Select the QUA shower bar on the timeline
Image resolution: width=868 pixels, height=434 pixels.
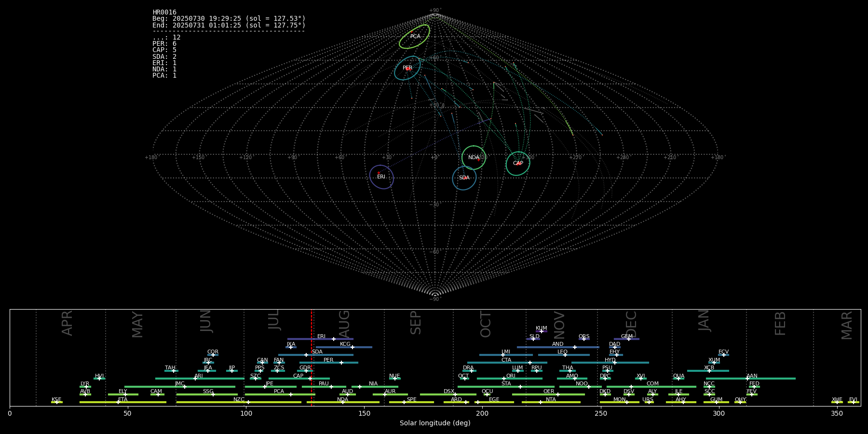coord(678,379)
